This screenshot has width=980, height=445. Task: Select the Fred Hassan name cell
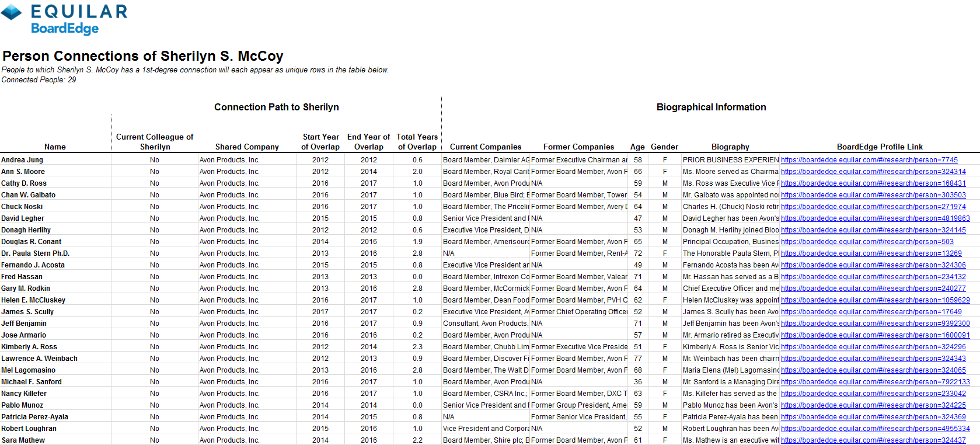tap(22, 277)
